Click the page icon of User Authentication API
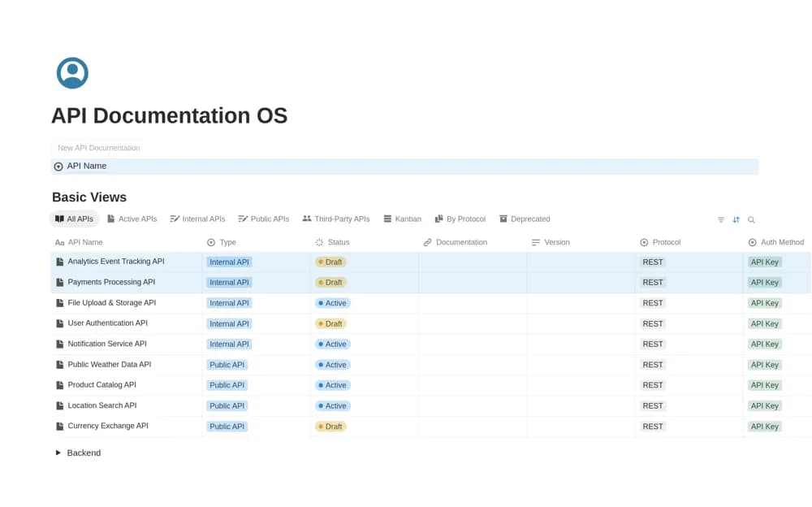 (59, 323)
